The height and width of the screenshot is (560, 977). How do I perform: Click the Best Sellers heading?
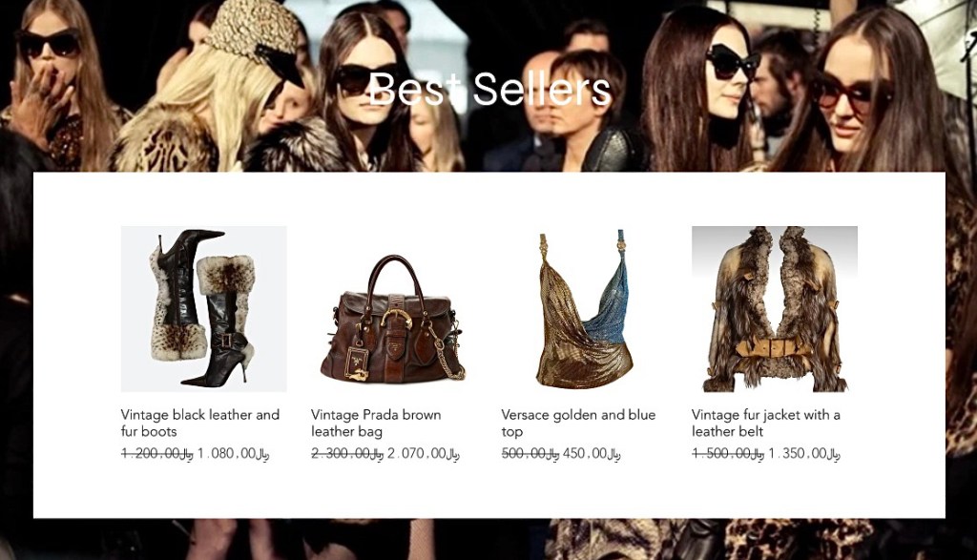tap(489, 89)
